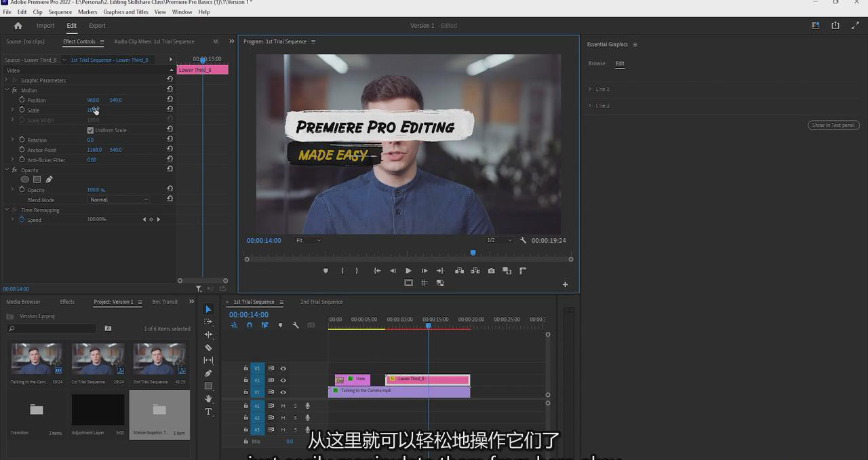Toggle Position animation stopwatch
868x460 pixels.
(x=22, y=100)
